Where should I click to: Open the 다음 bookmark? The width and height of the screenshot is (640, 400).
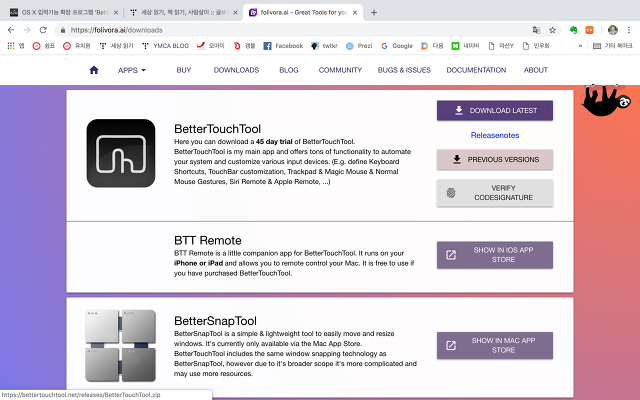click(x=432, y=46)
